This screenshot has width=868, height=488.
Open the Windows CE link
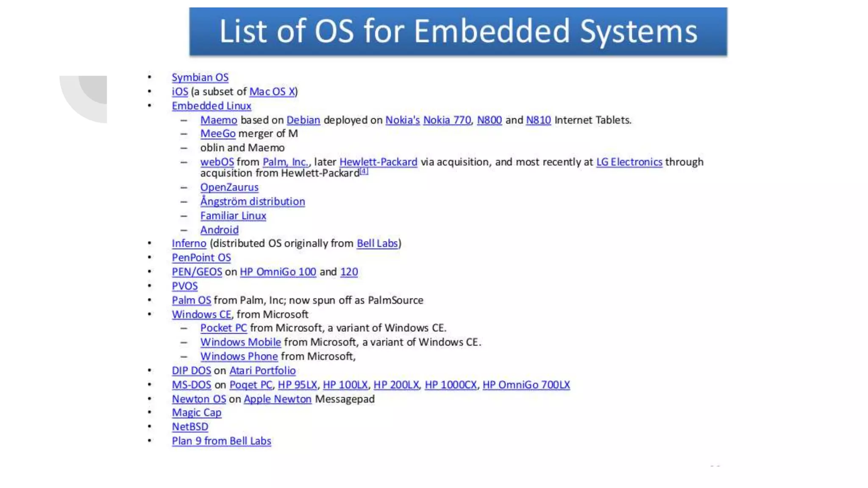click(201, 315)
